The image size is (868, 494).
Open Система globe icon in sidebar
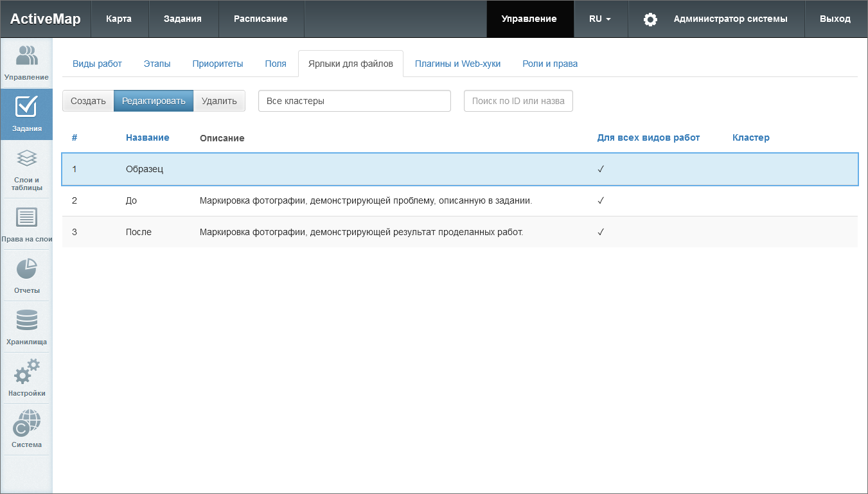[x=26, y=424]
